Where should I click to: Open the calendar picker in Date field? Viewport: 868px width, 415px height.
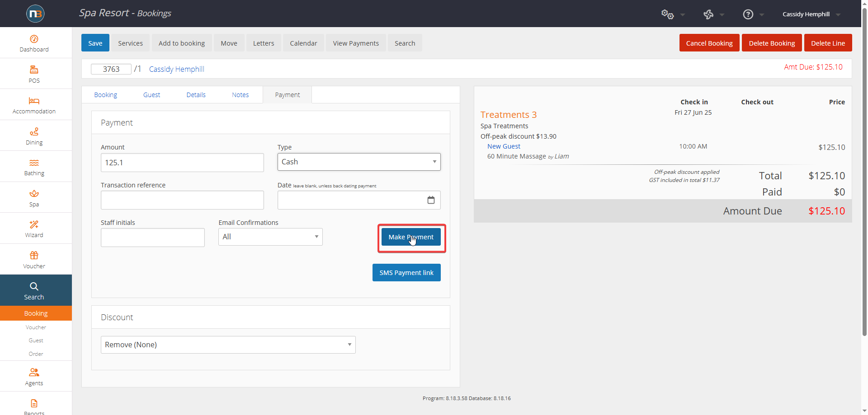431,200
